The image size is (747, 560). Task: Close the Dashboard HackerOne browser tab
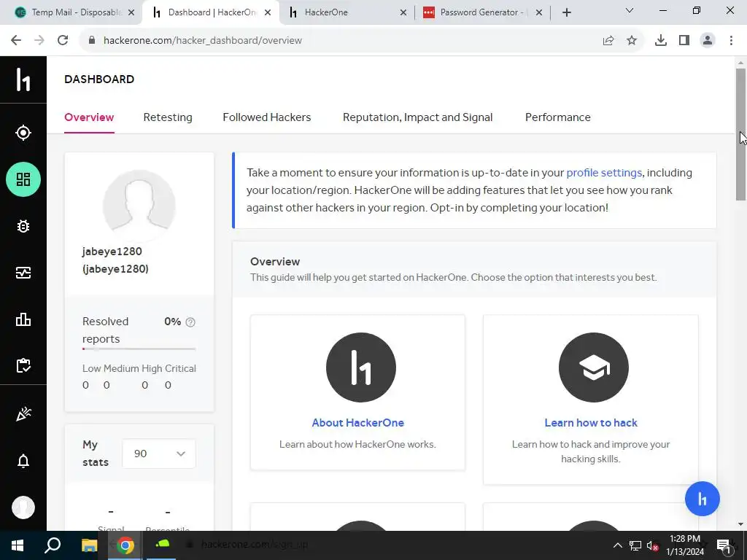[268, 12]
